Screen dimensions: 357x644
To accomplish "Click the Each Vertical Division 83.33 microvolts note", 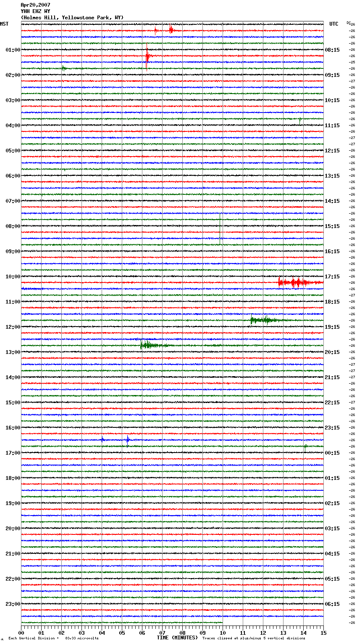I will point(53,639).
